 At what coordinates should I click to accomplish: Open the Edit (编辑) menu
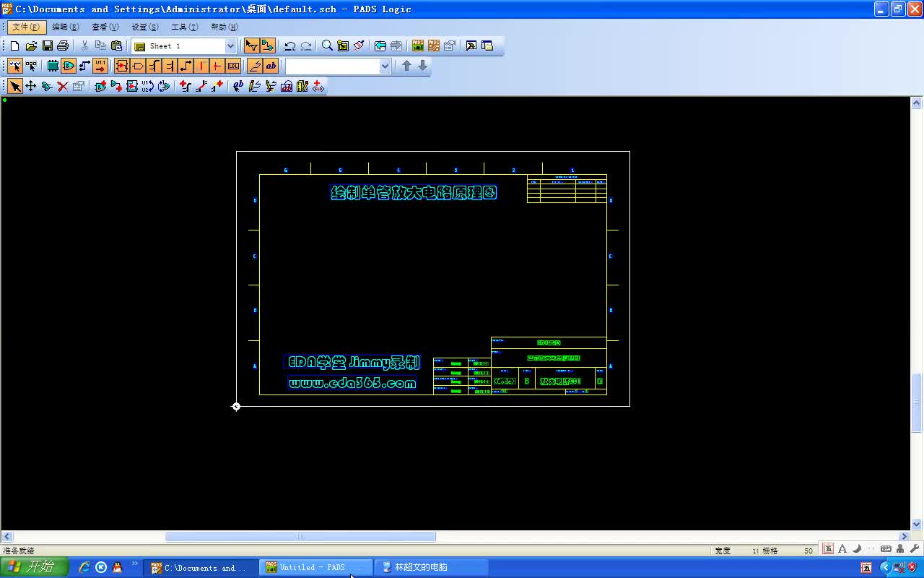66,27
